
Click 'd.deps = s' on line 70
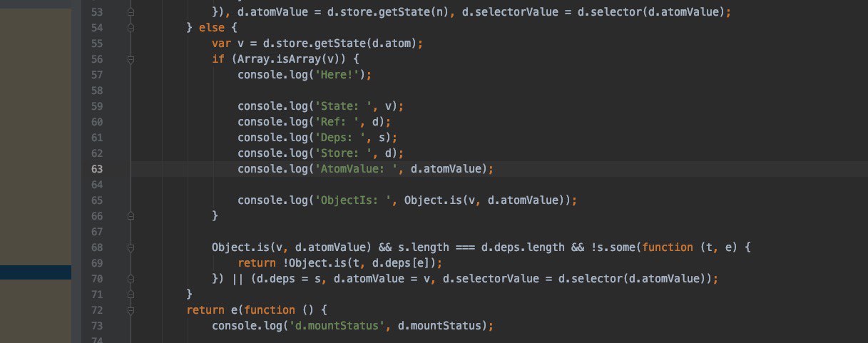(289, 278)
